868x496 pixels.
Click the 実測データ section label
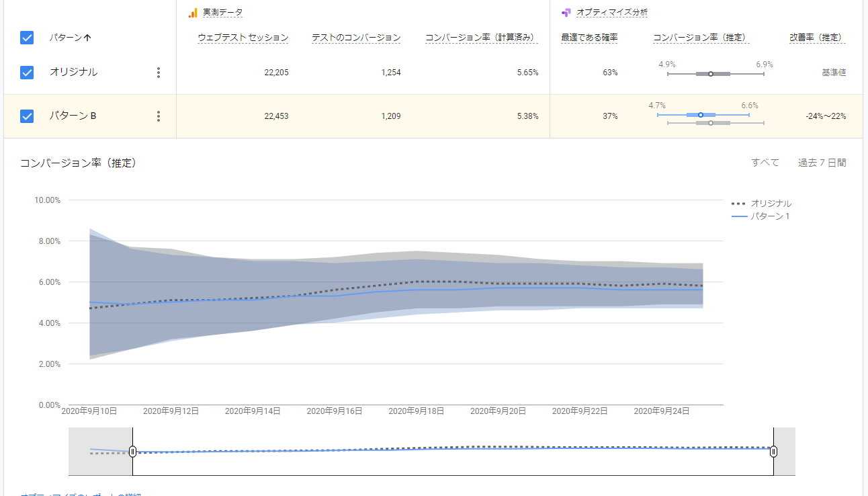[223, 13]
